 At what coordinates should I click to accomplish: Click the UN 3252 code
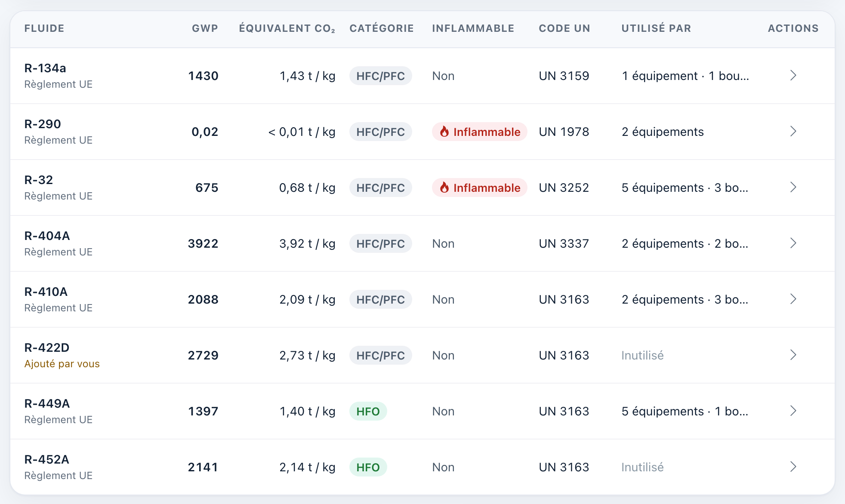(564, 187)
